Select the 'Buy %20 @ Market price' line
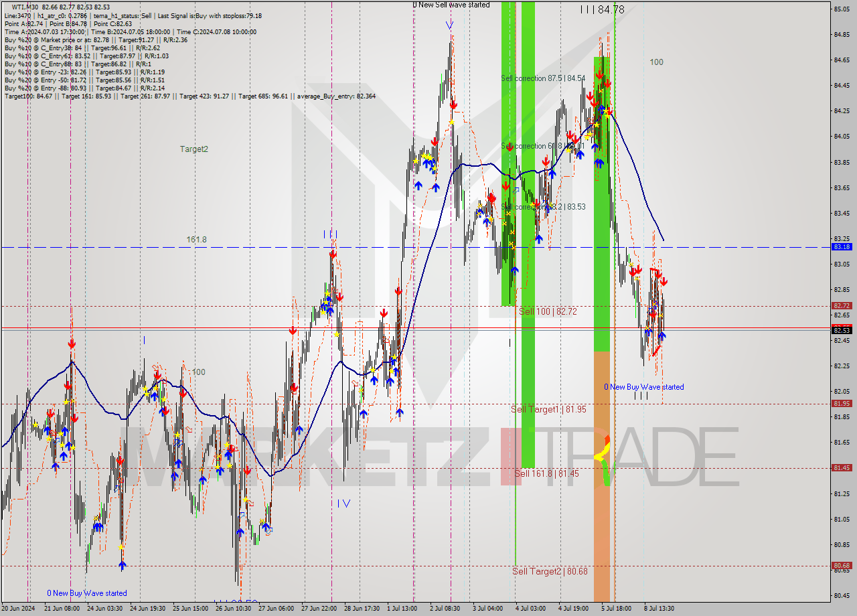The height and width of the screenshot is (616, 857). 96,40
